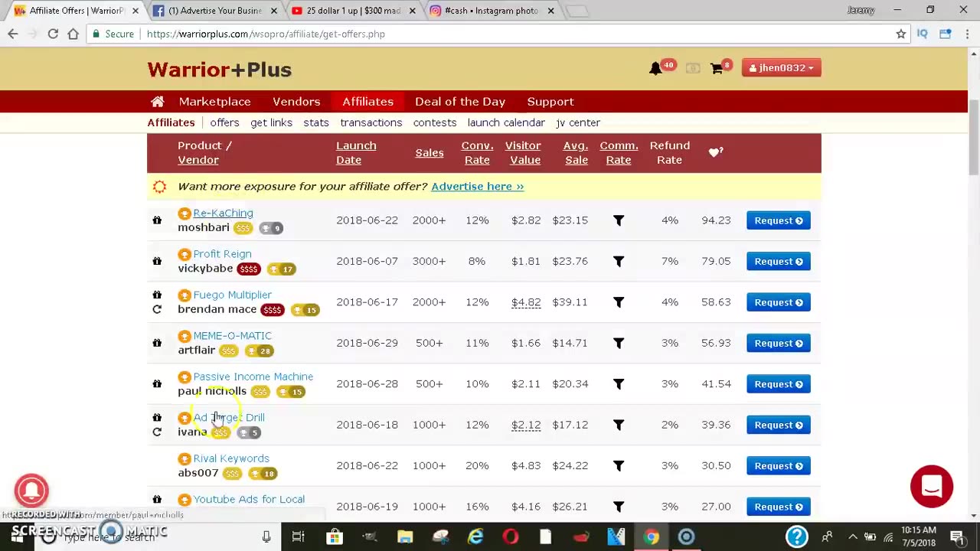Sort the table by Launch Date
Viewport: 980px width, 551px height.
point(356,152)
